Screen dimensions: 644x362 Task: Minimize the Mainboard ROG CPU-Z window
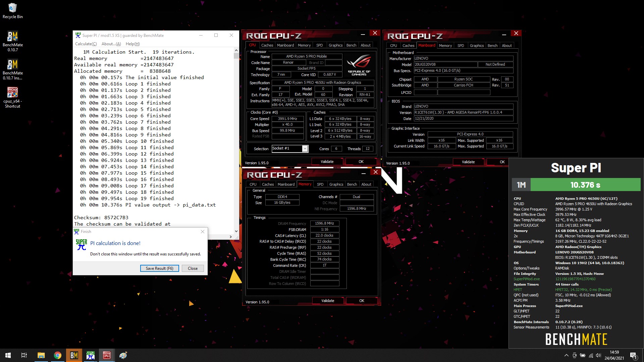click(504, 34)
